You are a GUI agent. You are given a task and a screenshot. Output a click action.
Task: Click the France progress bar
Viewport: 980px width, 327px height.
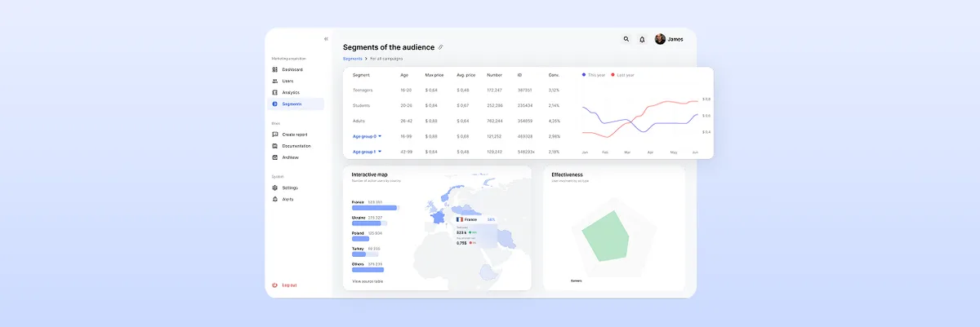374,208
